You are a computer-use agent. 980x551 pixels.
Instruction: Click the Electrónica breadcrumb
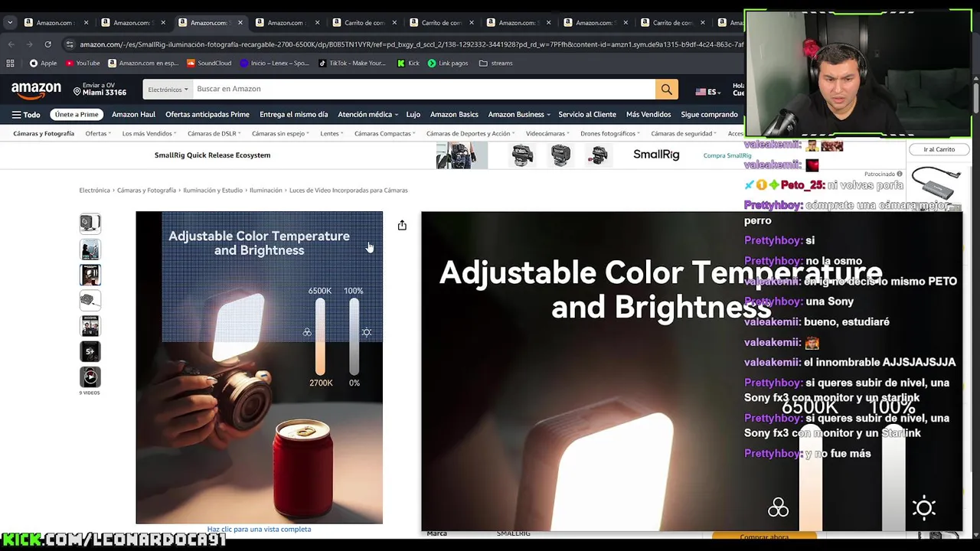pyautogui.click(x=95, y=190)
